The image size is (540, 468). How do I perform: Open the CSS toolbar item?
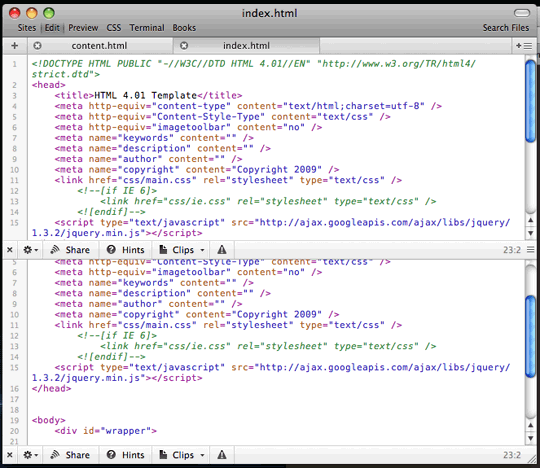pos(114,28)
